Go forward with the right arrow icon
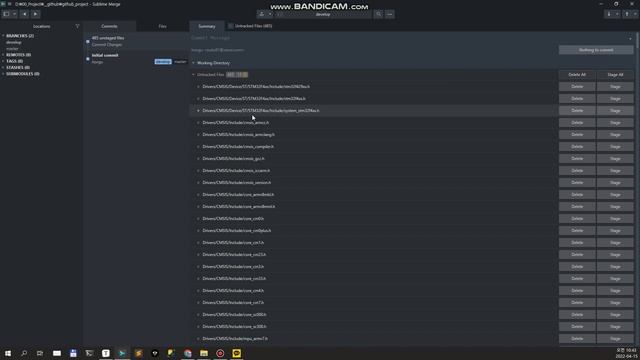 (x=36, y=14)
